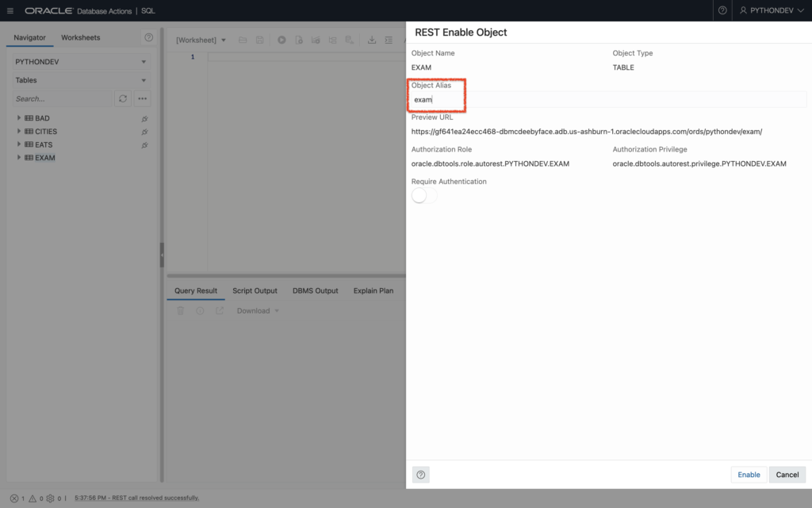The height and width of the screenshot is (508, 812).
Task: Refresh the tables list in Navigator
Action: (124, 98)
